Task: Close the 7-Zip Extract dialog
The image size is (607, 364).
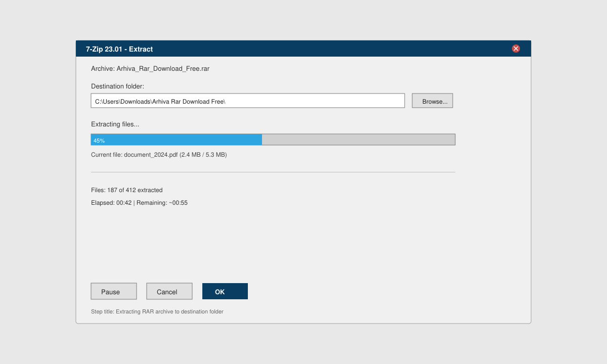Action: (x=516, y=49)
